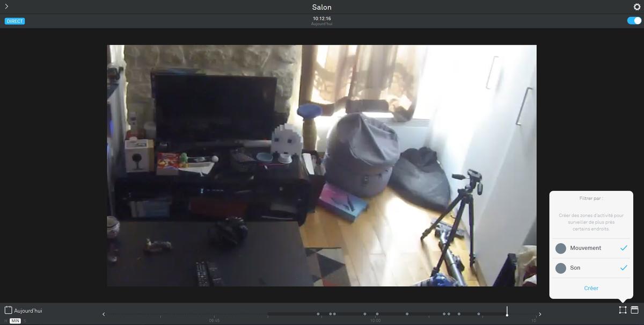Select the S seconds timeline scale
The image size is (644, 325).
24,321
